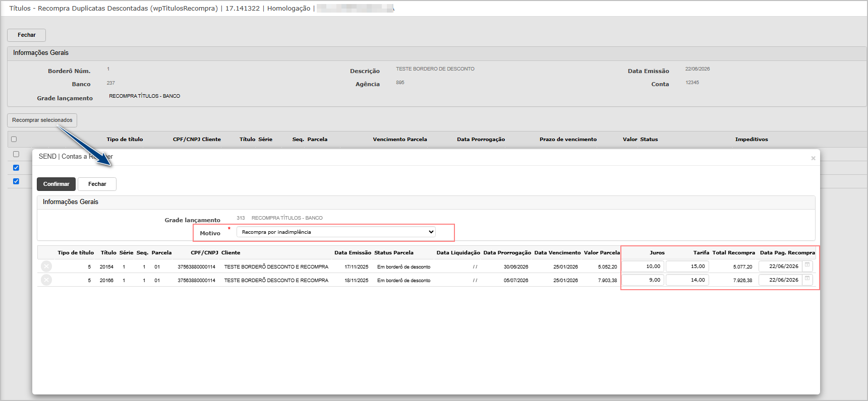Open calendar picker for título 20166 payment date
This screenshot has width=868, height=401.
(x=807, y=279)
